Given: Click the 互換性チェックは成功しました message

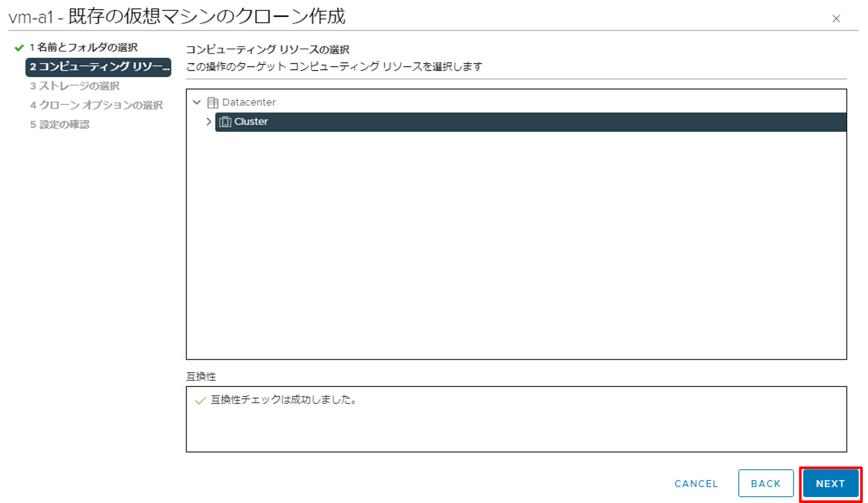Looking at the screenshot, I should click(x=284, y=399).
